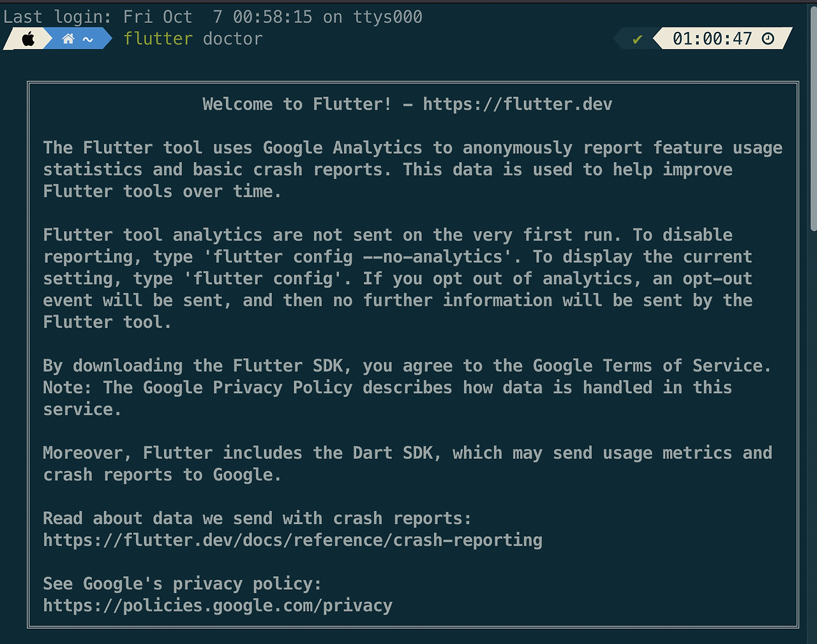The height and width of the screenshot is (644, 817).
Task: Click the word 'flutter' in the command
Action: click(158, 39)
